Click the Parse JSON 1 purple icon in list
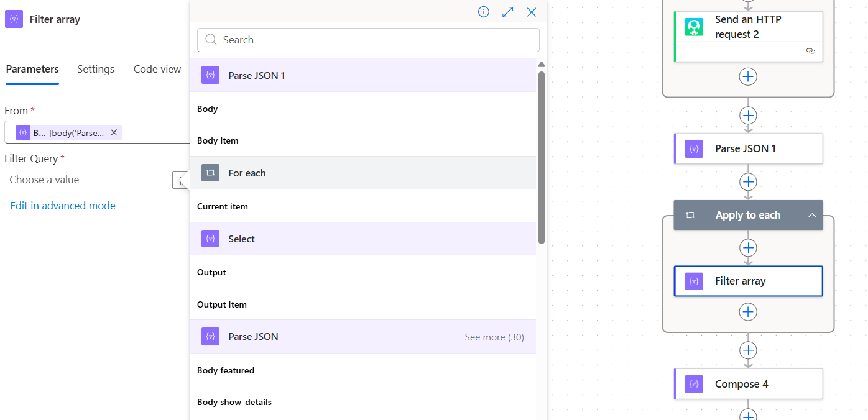This screenshot has height=420, width=868. [x=211, y=75]
